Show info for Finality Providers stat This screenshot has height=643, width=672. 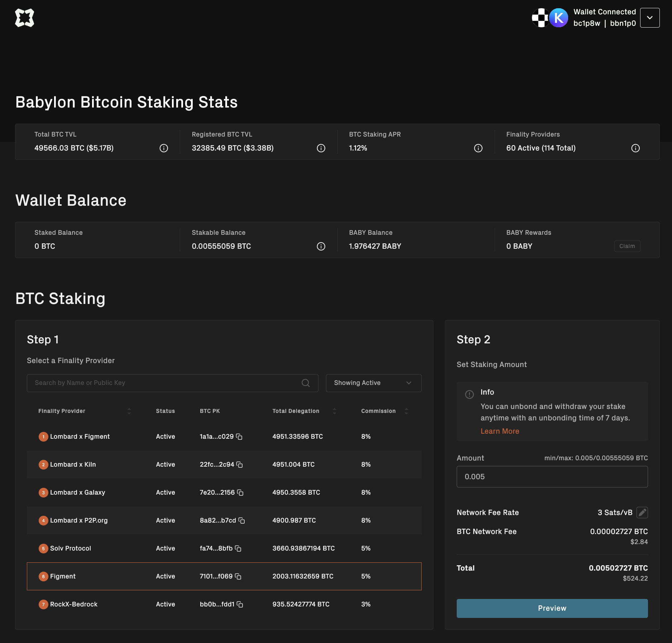point(635,148)
